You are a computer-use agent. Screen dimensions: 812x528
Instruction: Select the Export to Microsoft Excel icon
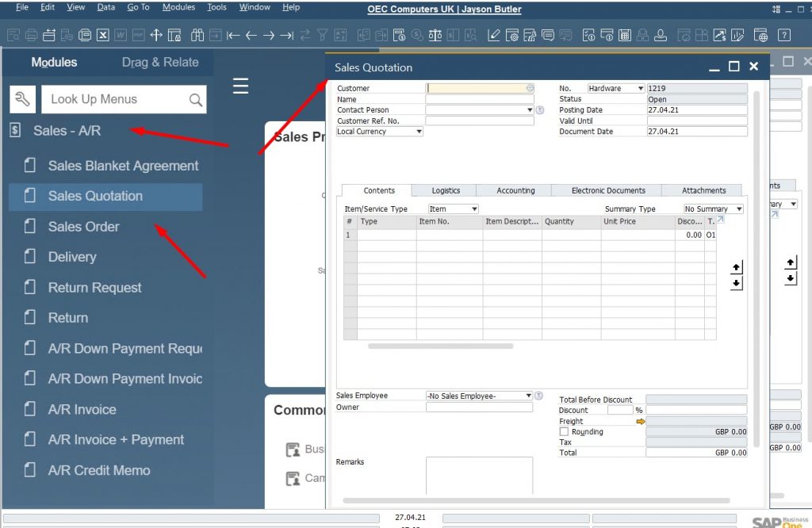tap(103, 35)
